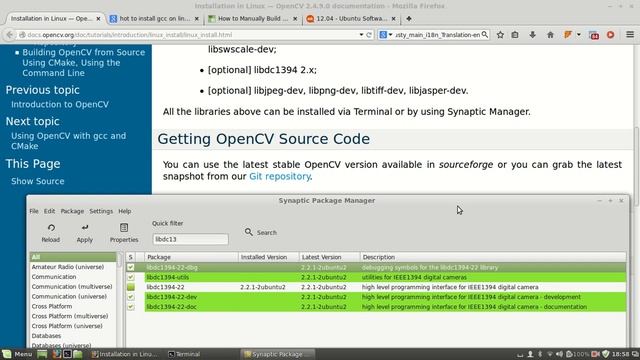
Task: Open the Settings menu in Synaptic
Action: click(x=101, y=211)
